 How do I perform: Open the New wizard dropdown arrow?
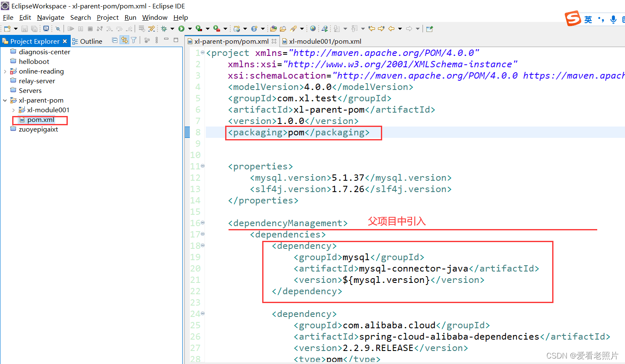click(16, 29)
